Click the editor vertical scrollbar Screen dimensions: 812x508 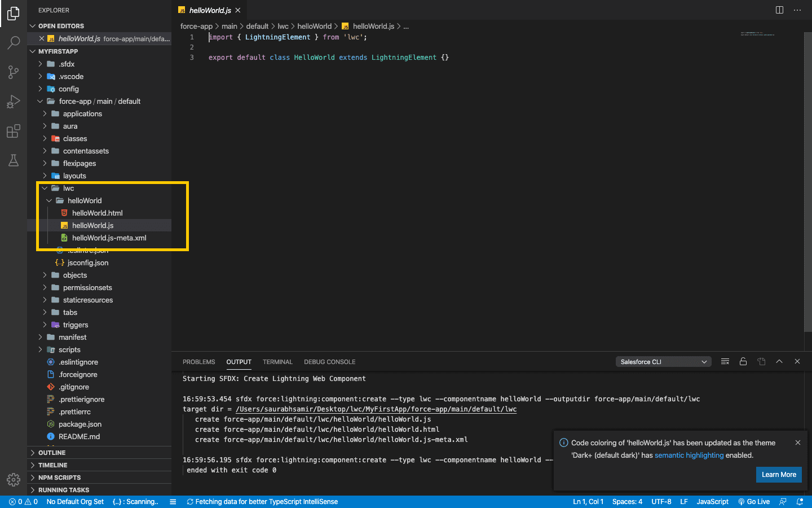(x=807, y=182)
